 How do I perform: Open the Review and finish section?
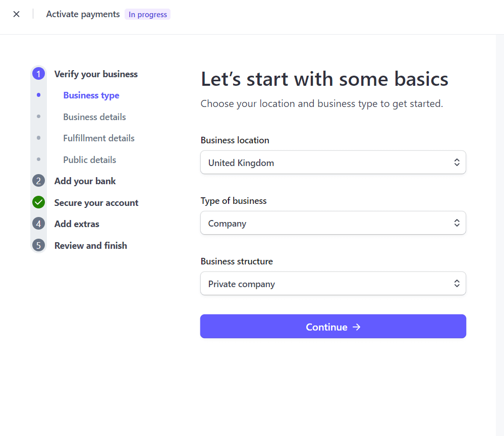(x=90, y=246)
